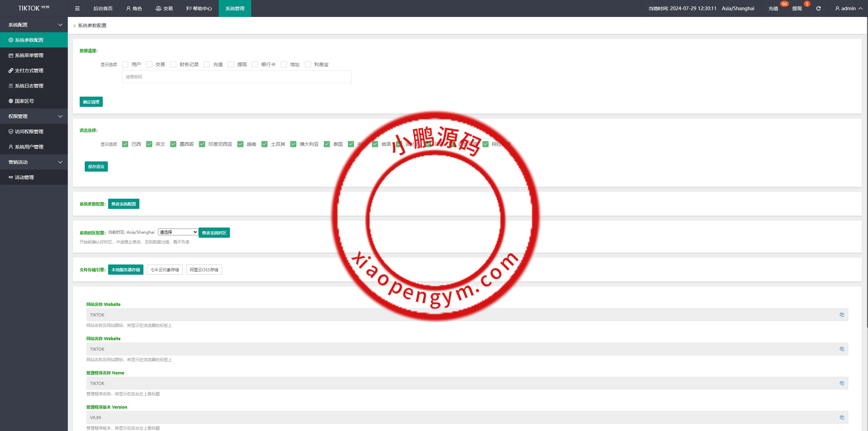Open the 请选择 timezone dropdown
Viewport: 868px width, 431px height.
coord(178,232)
